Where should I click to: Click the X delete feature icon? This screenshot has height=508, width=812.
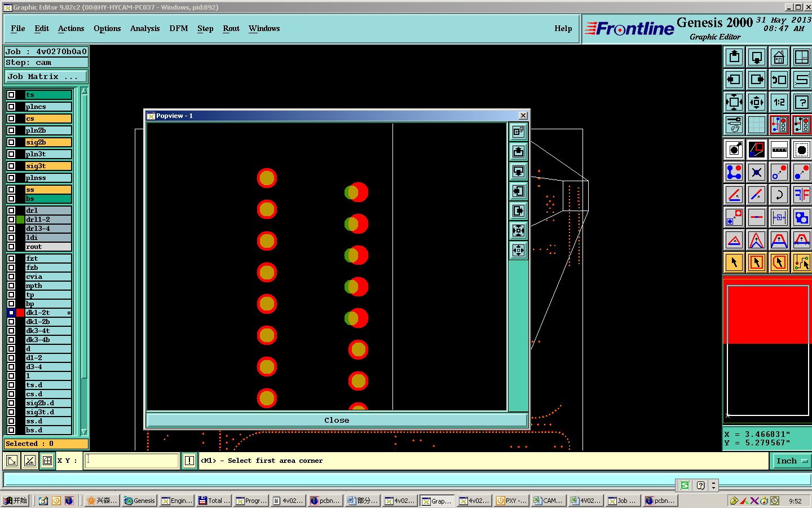coord(757,172)
